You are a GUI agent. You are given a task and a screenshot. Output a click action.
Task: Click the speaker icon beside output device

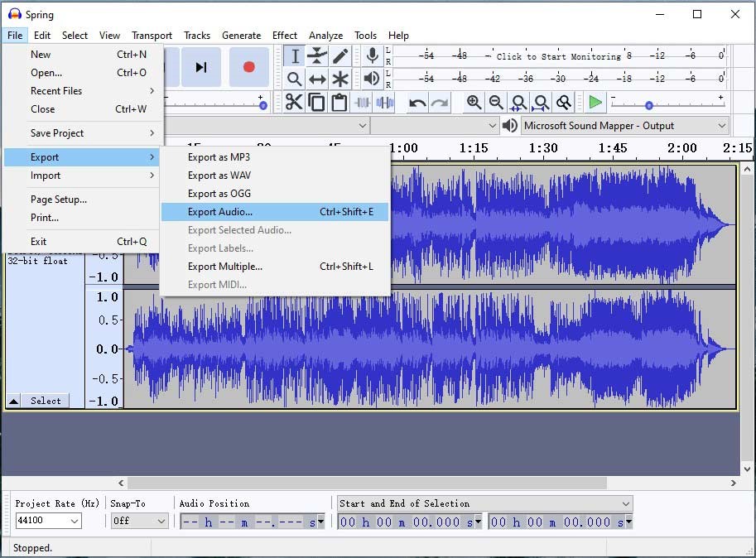(x=509, y=126)
